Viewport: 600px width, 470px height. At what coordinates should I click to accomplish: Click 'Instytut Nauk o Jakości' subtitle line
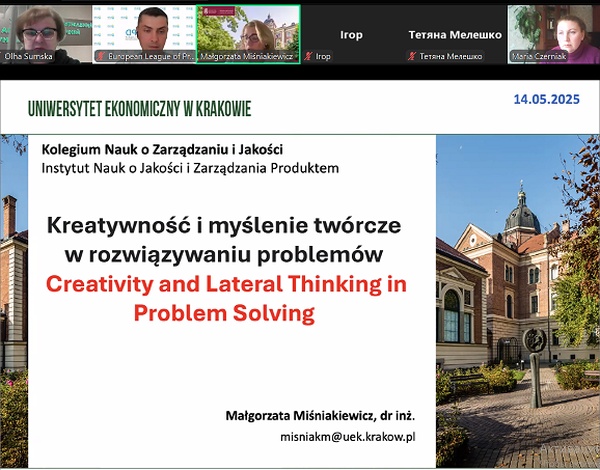[x=190, y=168]
